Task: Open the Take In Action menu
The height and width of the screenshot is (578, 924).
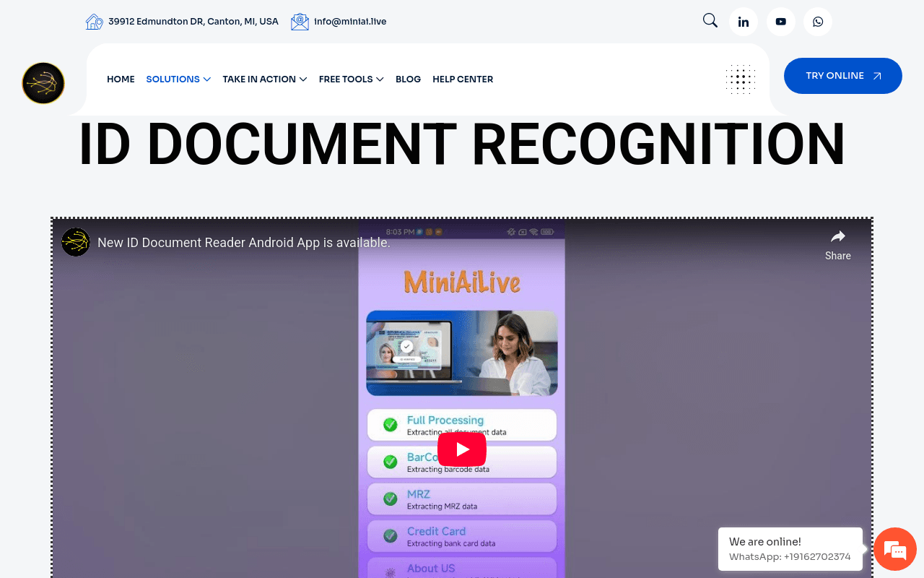Action: point(259,79)
